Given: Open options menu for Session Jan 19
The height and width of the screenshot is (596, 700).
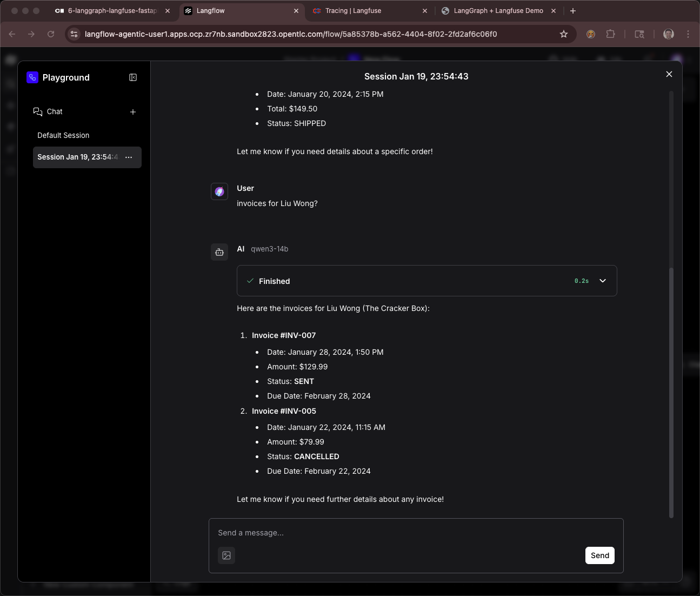Looking at the screenshot, I should (x=129, y=157).
